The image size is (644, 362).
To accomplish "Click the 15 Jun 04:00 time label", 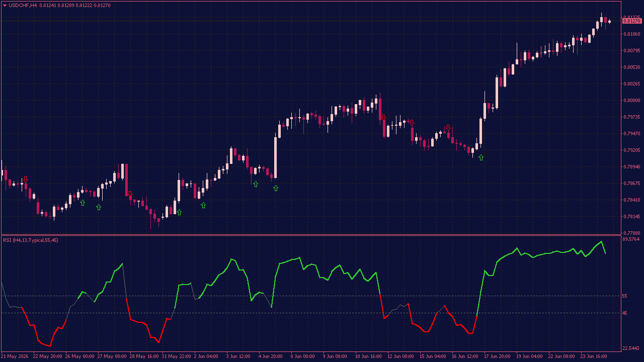I will click(433, 356).
